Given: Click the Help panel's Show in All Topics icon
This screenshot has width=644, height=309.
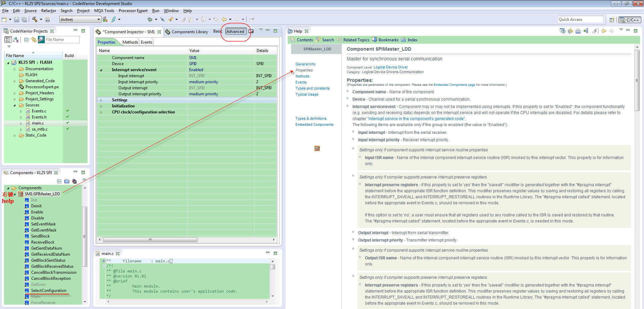Looking at the screenshot, I should (x=570, y=31).
